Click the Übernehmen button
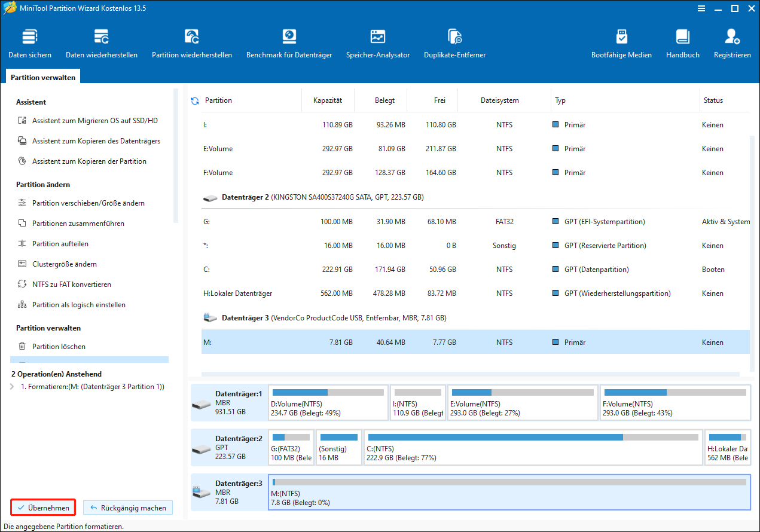Viewport: 760px width, 532px height. (x=44, y=507)
